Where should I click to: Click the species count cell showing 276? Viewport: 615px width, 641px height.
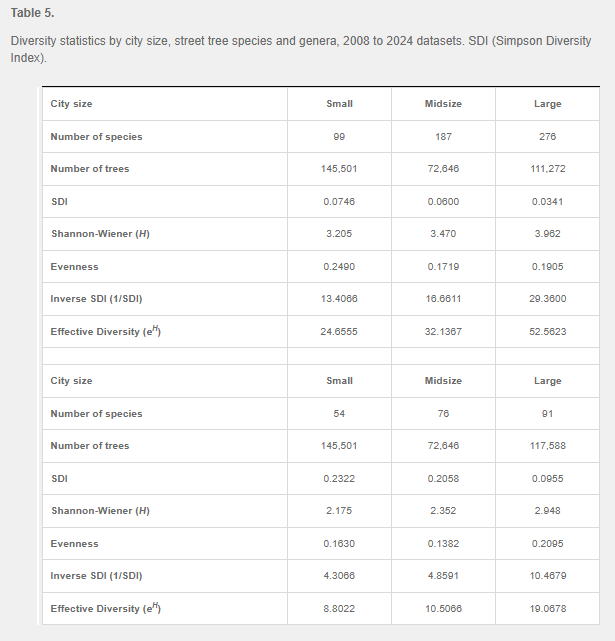pos(547,136)
